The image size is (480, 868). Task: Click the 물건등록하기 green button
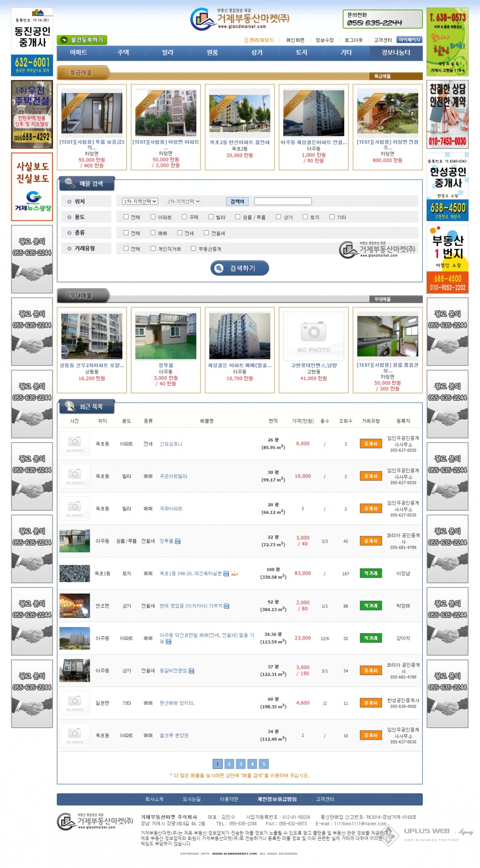pos(82,40)
